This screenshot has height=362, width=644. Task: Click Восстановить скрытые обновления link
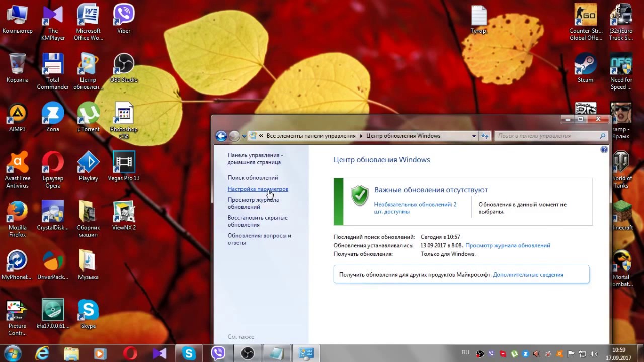258,221
